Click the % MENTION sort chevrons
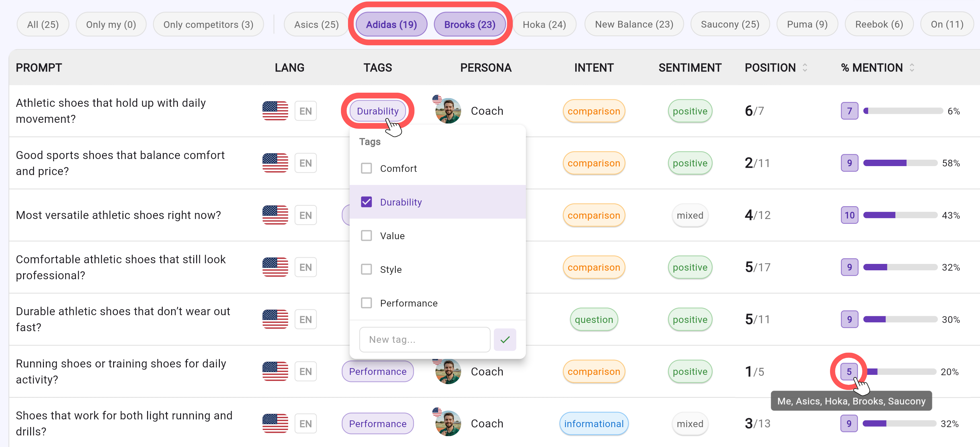The width and height of the screenshot is (980, 447). (912, 67)
